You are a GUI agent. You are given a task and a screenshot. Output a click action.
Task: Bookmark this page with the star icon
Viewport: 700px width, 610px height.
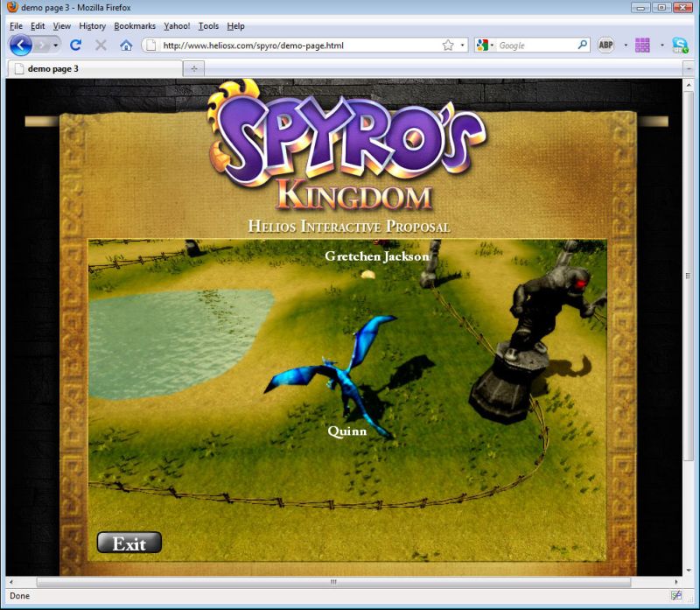click(448, 46)
